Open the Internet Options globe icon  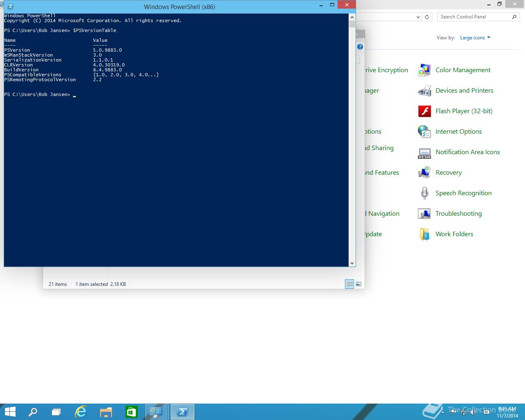click(x=424, y=132)
